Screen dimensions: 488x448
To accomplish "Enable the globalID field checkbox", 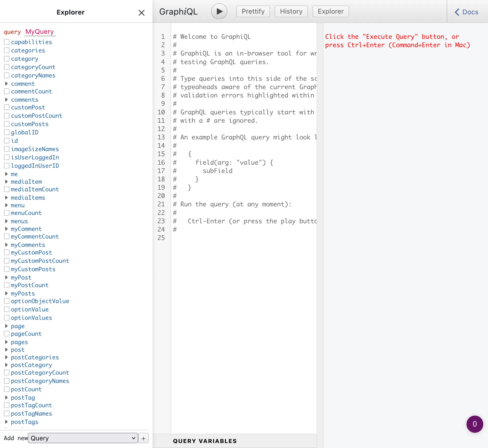I will (x=6, y=132).
